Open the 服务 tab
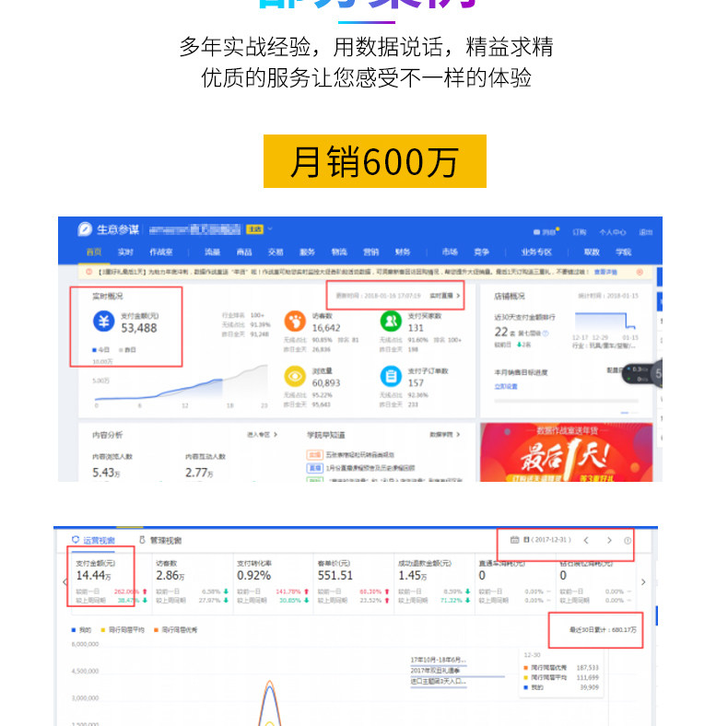The width and height of the screenshot is (728, 726). pos(308,252)
